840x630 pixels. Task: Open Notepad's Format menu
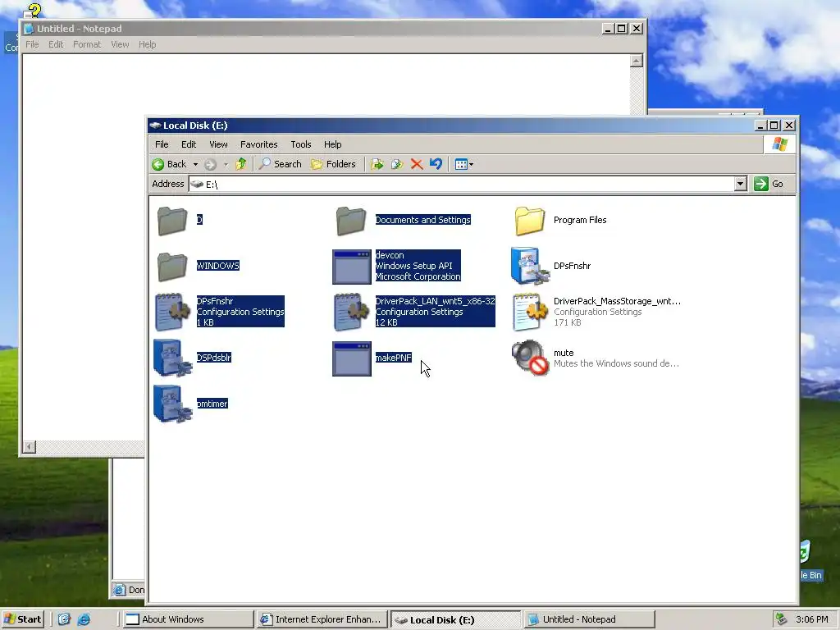click(87, 44)
